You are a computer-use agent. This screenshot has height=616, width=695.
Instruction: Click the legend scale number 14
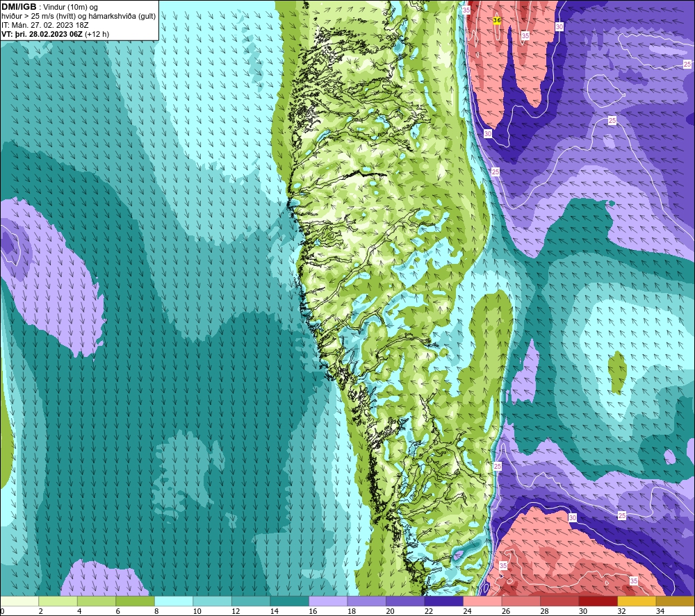[x=274, y=611]
